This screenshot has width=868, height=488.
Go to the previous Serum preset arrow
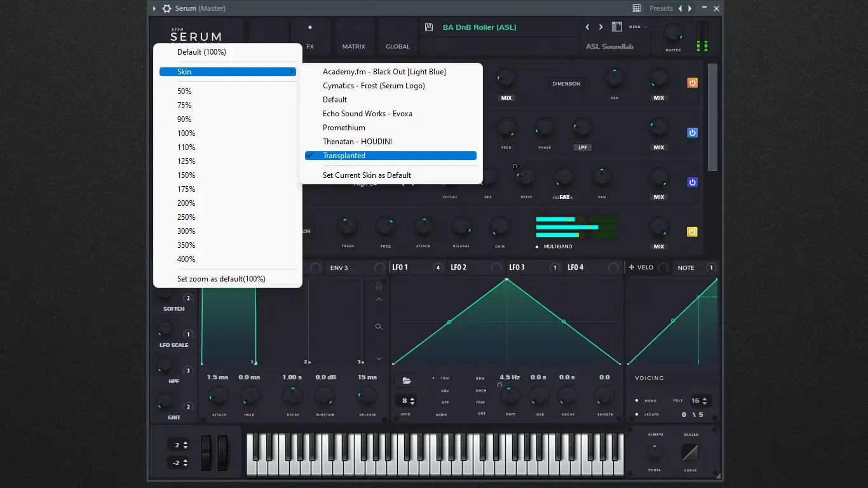[x=587, y=27]
